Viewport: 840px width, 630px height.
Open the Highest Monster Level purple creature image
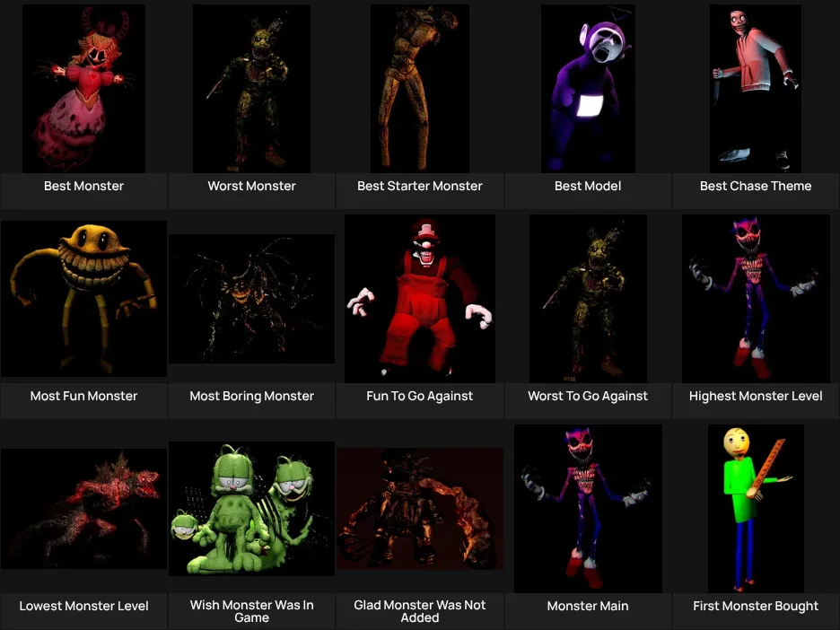[756, 298]
